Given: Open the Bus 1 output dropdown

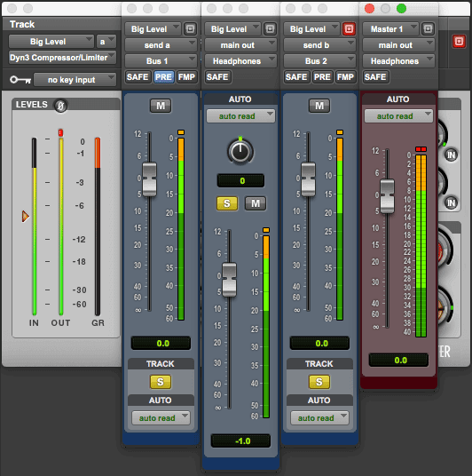Looking at the screenshot, I should click(161, 61).
